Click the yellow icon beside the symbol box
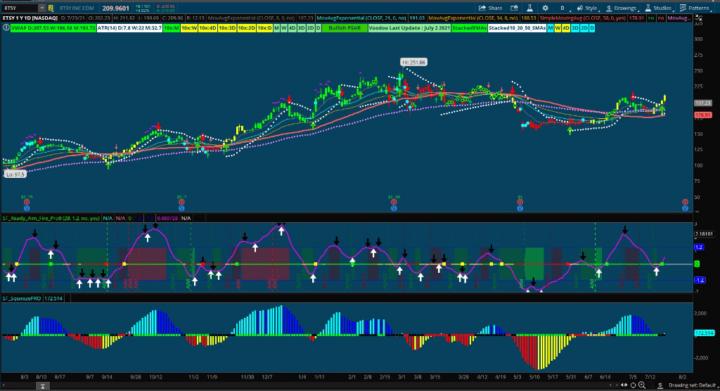The width and height of the screenshot is (720, 391). tap(51, 8)
